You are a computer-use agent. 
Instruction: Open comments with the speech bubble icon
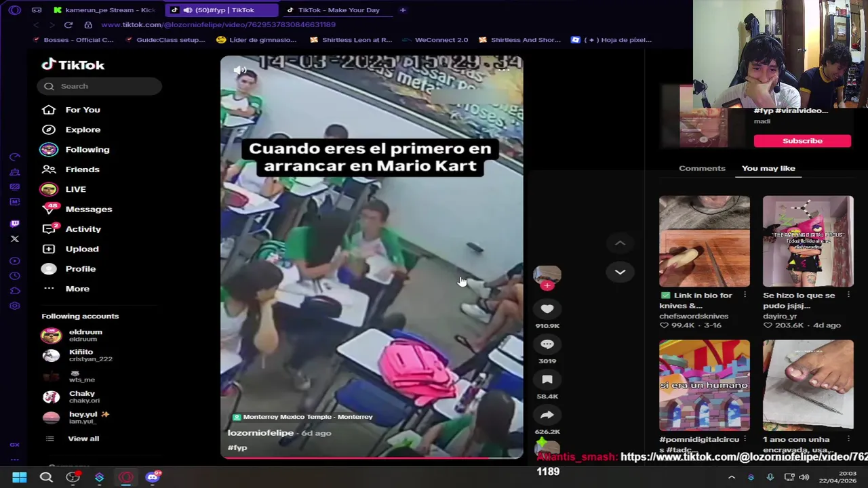tap(547, 344)
